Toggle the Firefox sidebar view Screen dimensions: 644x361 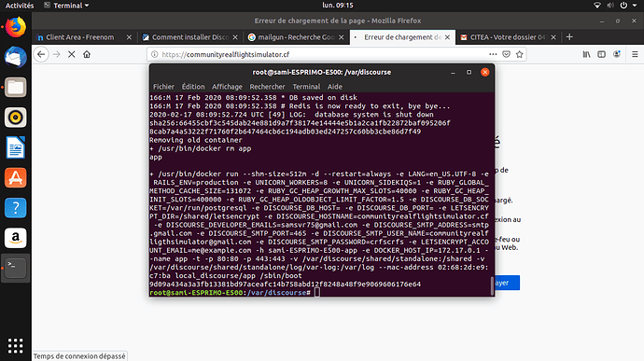pyautogui.click(x=601, y=54)
